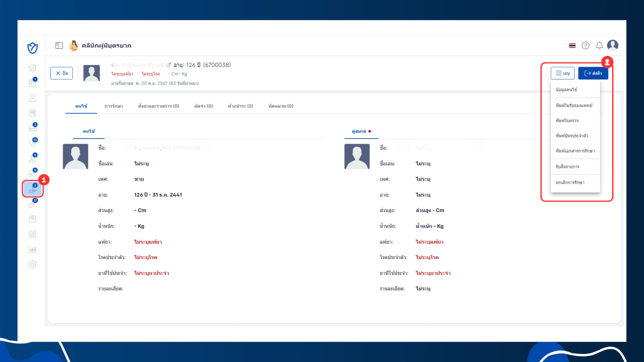
Task: Switch to the การรักษา tab
Action: [114, 106]
